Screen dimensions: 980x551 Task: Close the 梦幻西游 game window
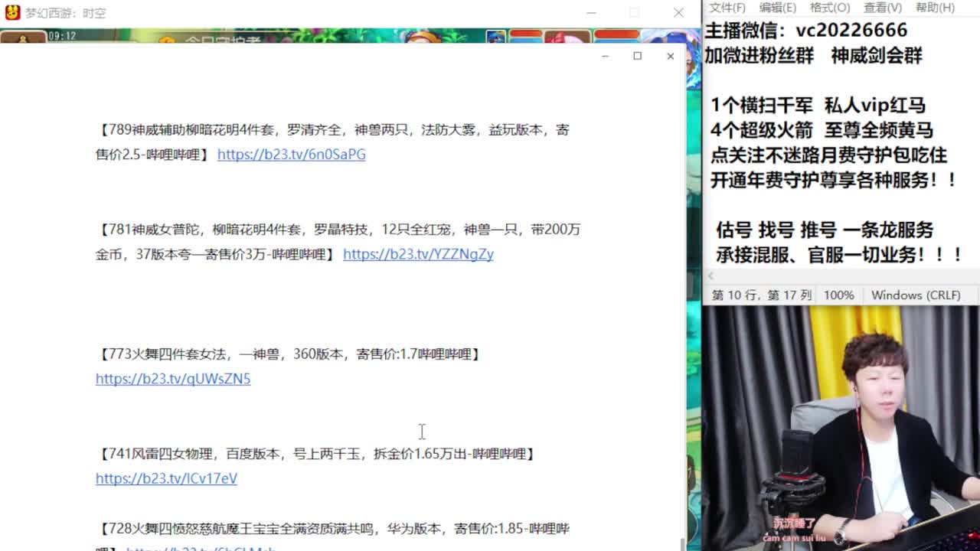(x=678, y=12)
